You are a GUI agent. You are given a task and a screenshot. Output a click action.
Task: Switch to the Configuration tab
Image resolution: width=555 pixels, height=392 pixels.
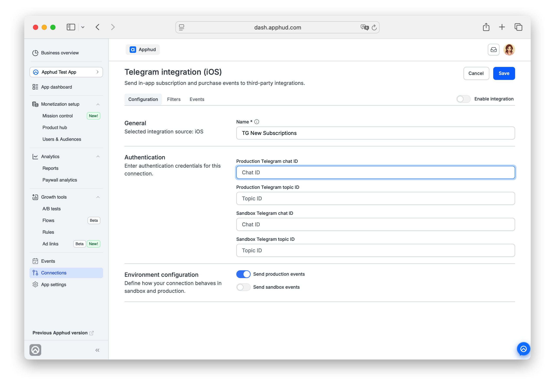pos(143,99)
